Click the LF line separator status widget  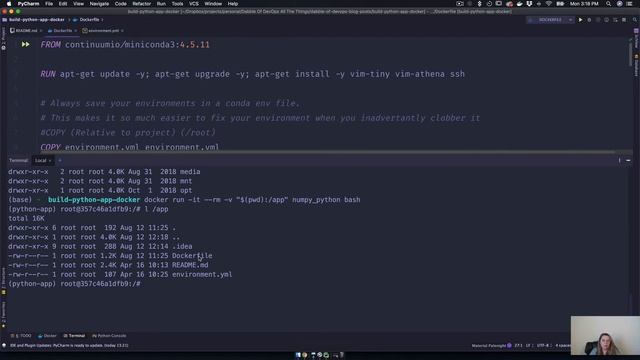[x=528, y=345]
